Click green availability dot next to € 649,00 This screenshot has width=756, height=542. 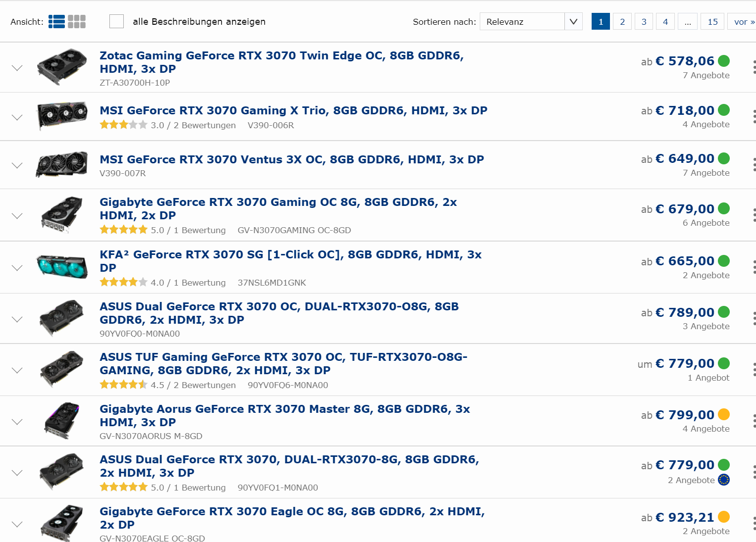tap(724, 158)
